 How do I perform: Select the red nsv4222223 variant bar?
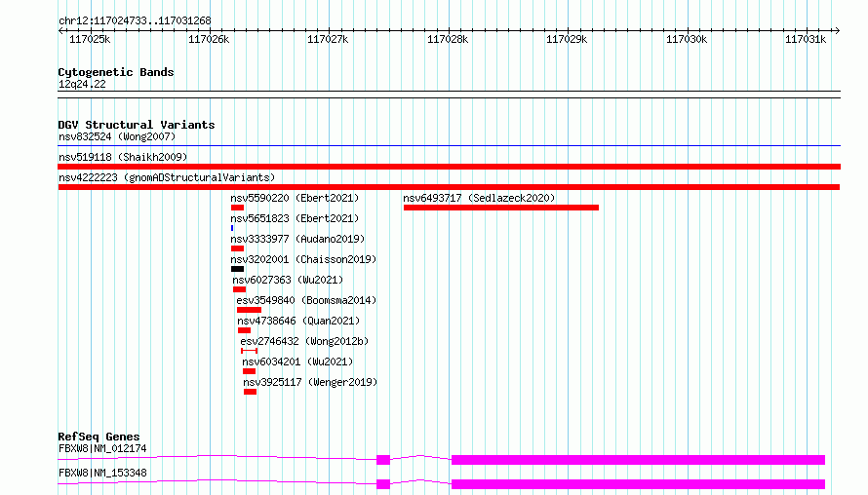pyautogui.click(x=449, y=187)
